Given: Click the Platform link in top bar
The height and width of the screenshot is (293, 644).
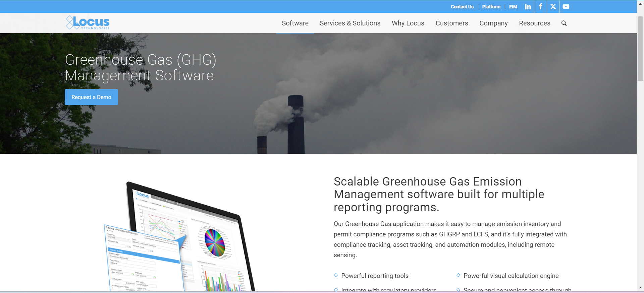Looking at the screenshot, I should point(491,7).
